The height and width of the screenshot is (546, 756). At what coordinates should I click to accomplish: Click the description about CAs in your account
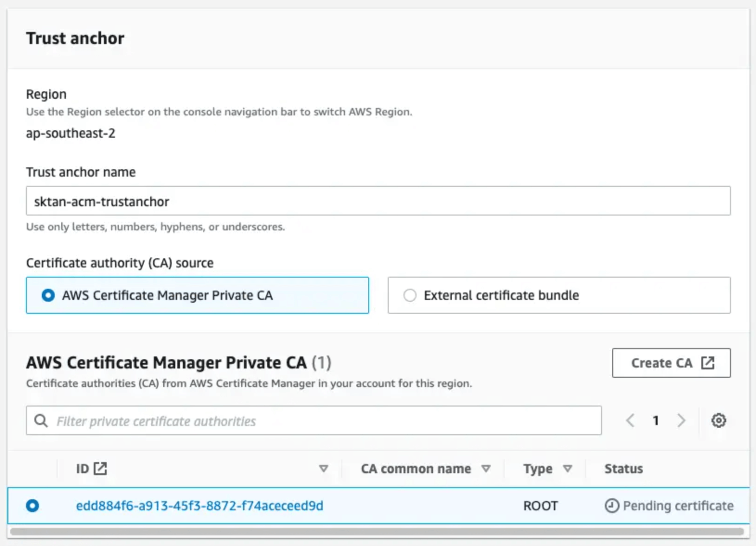(249, 383)
